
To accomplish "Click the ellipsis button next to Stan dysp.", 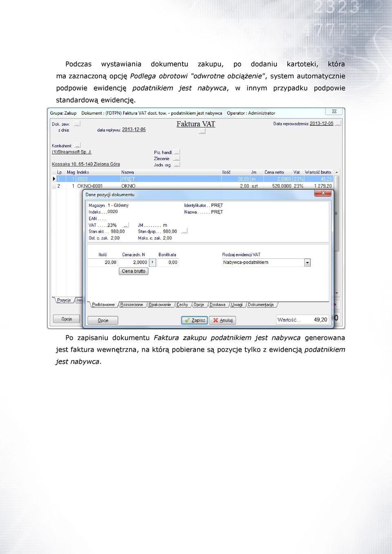I will (184, 231).
